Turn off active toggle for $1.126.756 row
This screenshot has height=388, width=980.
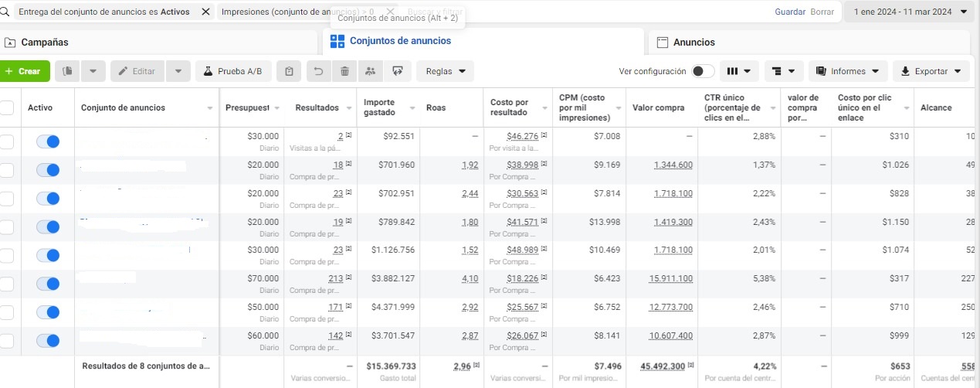point(48,256)
